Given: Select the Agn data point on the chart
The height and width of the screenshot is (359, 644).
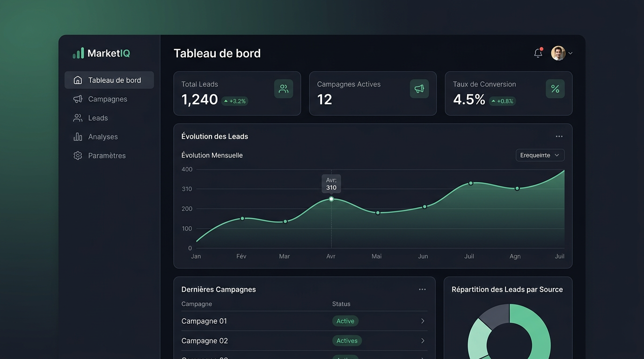Looking at the screenshot, I should (517, 188).
